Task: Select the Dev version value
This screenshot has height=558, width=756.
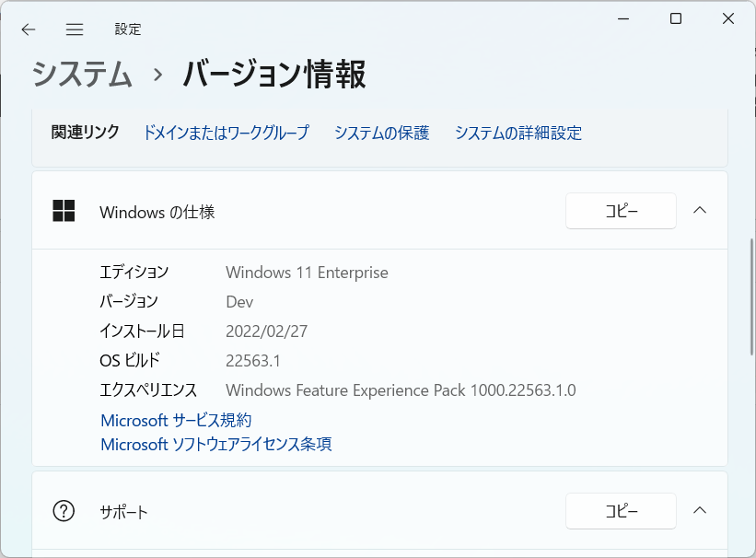Action: pos(239,302)
